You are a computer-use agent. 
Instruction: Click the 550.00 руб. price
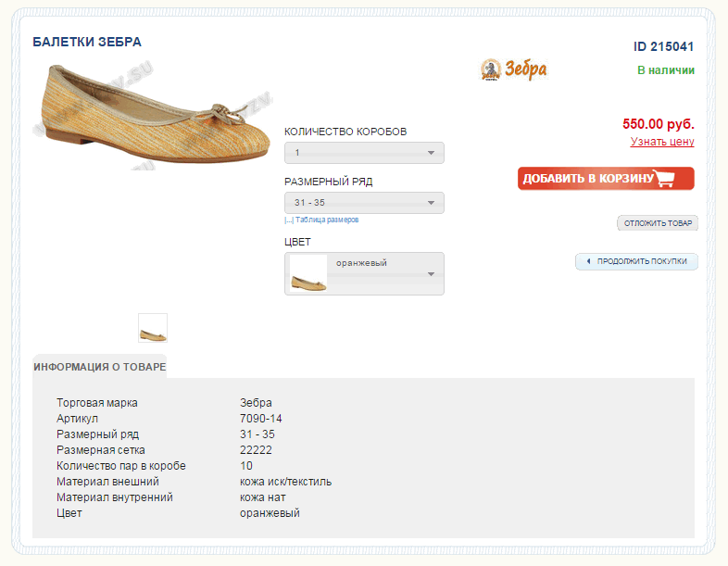click(659, 124)
